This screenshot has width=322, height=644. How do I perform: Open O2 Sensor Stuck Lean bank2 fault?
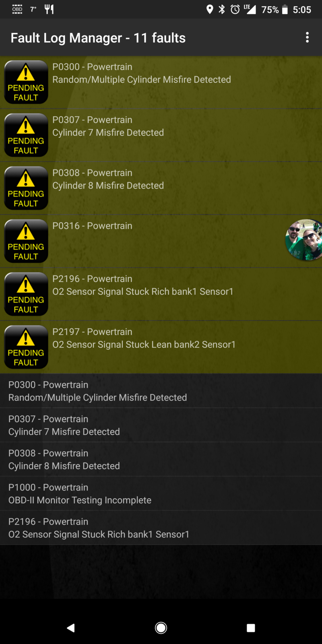[161, 347]
